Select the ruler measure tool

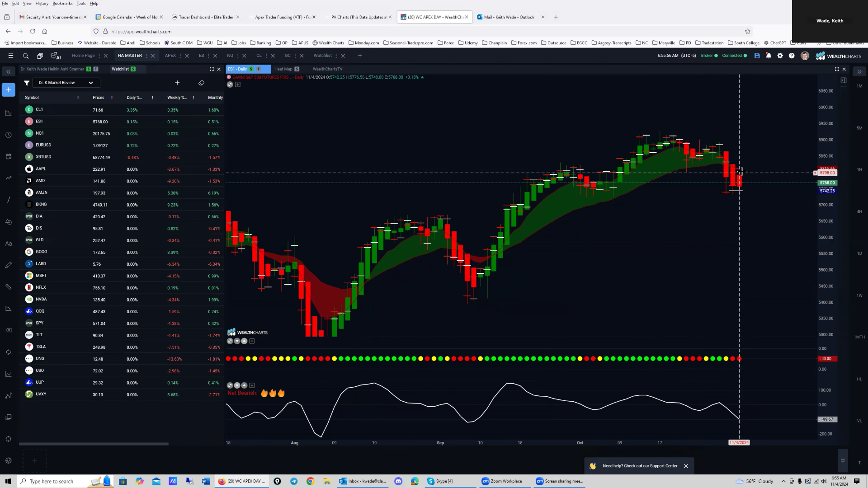(x=8, y=287)
